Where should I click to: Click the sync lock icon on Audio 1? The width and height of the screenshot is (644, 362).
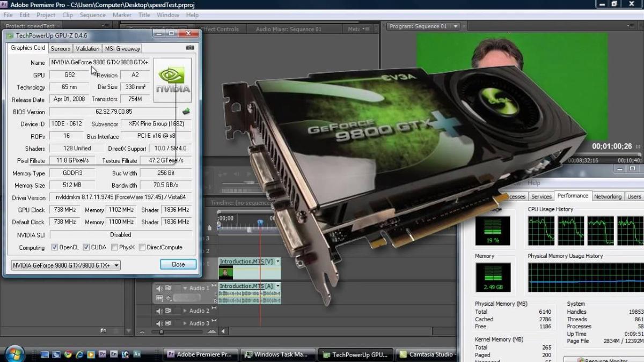168,289
